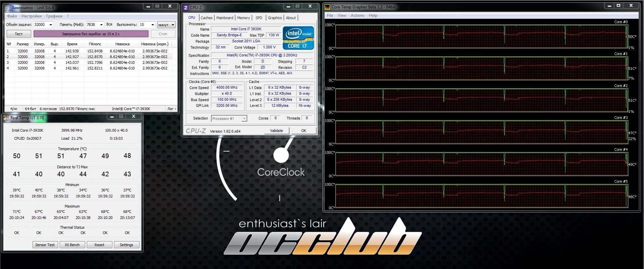Click the Стоп button in LinX
The image size is (644, 269).
click(163, 34)
